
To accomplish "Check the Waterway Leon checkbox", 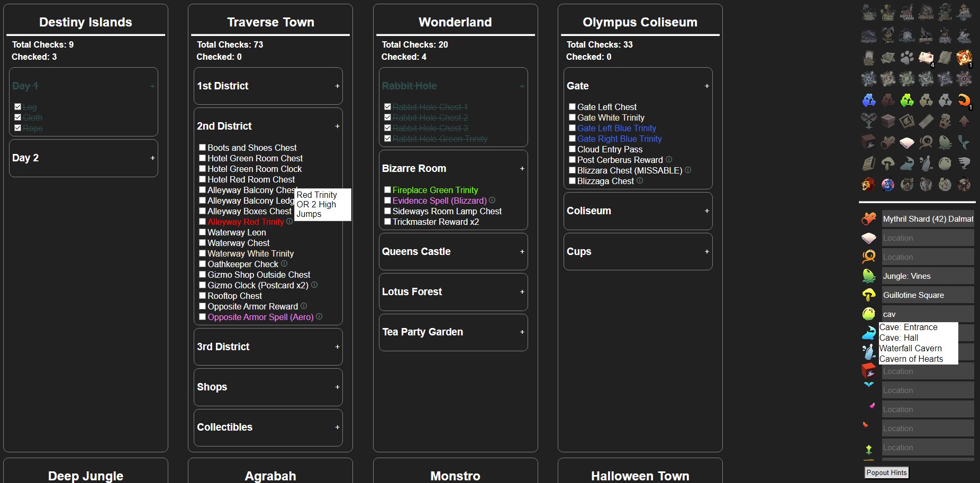I will (x=202, y=232).
